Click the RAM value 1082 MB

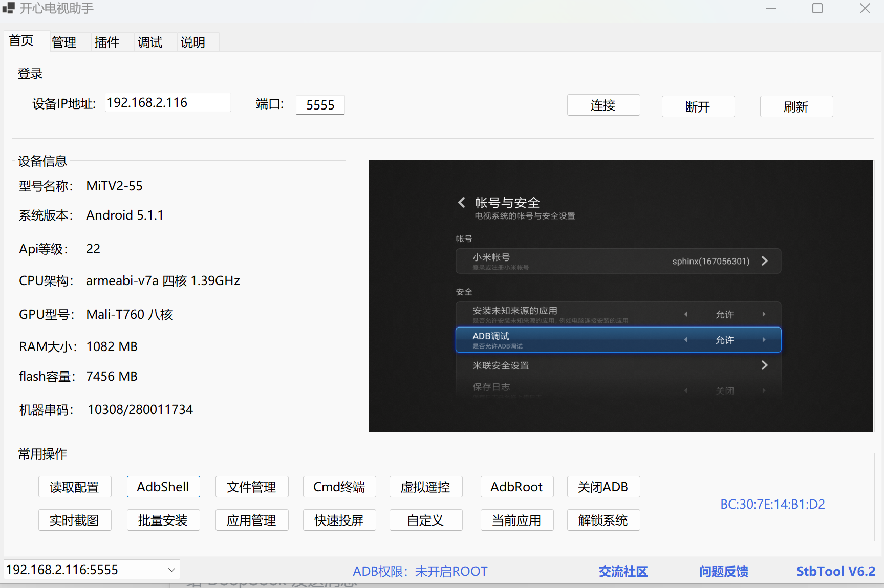click(x=112, y=346)
